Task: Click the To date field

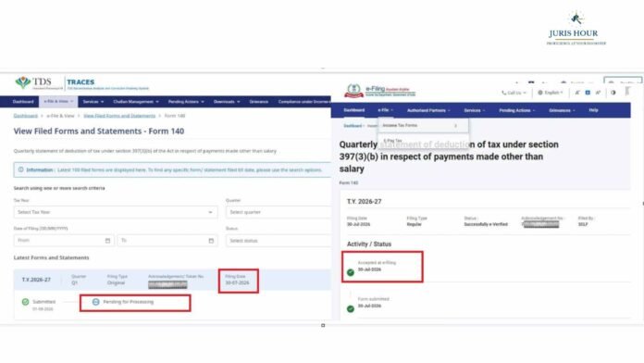Action: (167, 241)
